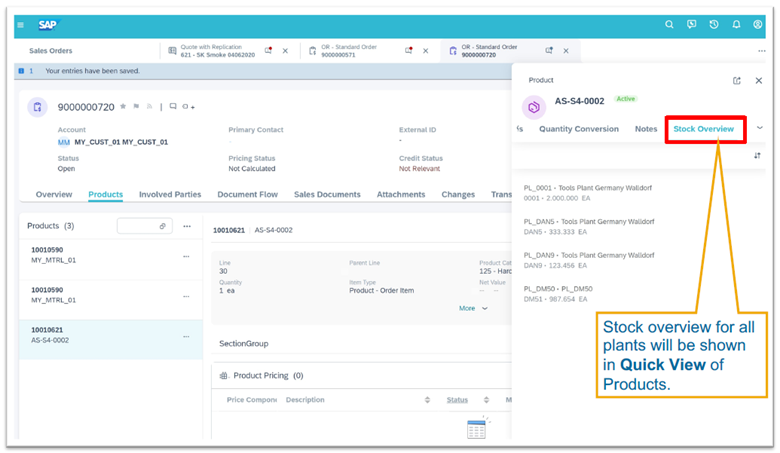This screenshot has height=453, width=780.
Task: Open the feedback chat icon in the header
Action: (691, 24)
